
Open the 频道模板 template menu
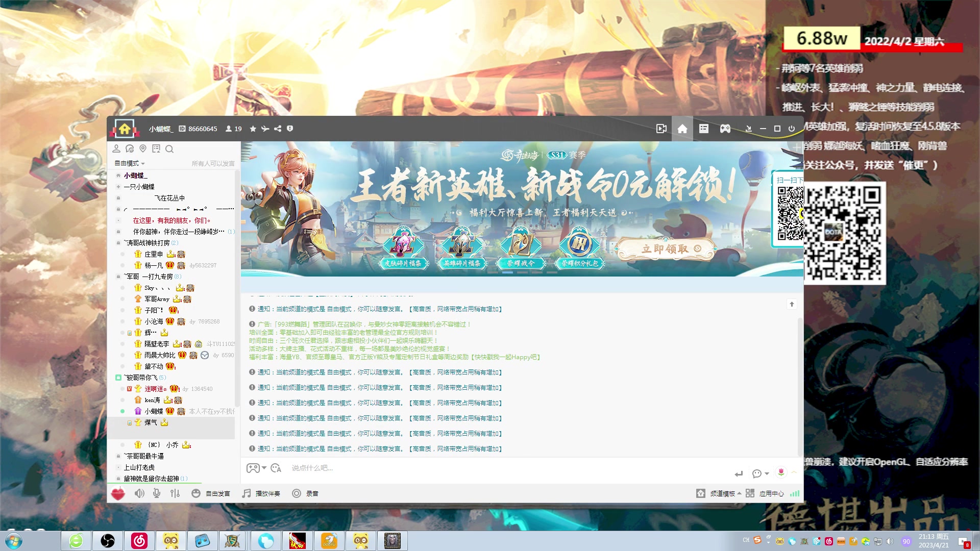[x=719, y=493]
